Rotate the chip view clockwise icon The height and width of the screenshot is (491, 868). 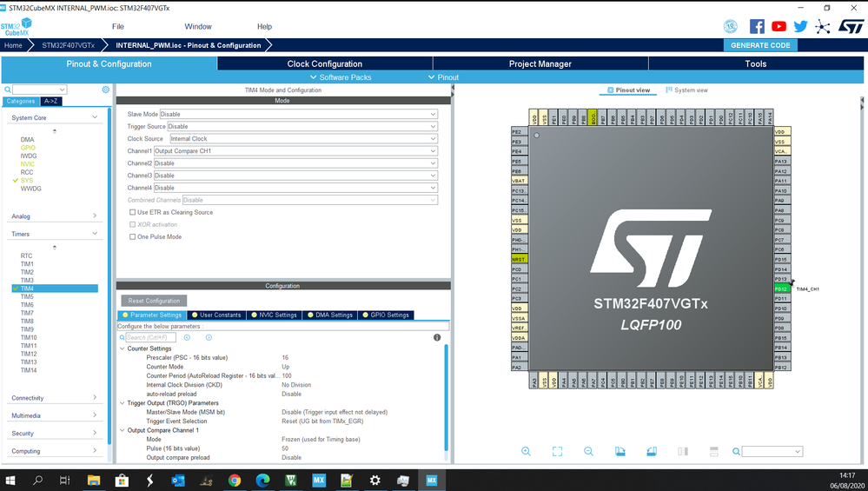coord(620,452)
